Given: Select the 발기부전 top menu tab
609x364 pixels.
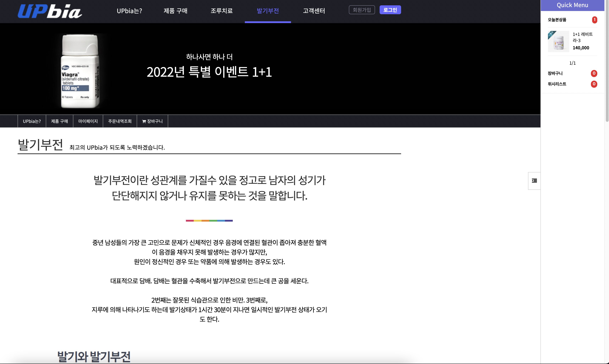Looking at the screenshot, I should click(268, 11).
